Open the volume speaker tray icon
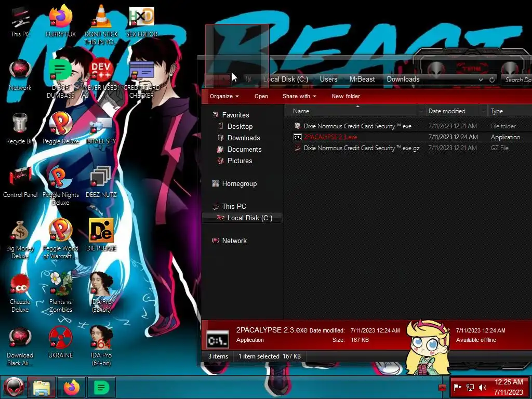Image resolution: width=532 pixels, height=399 pixels. [x=482, y=387]
